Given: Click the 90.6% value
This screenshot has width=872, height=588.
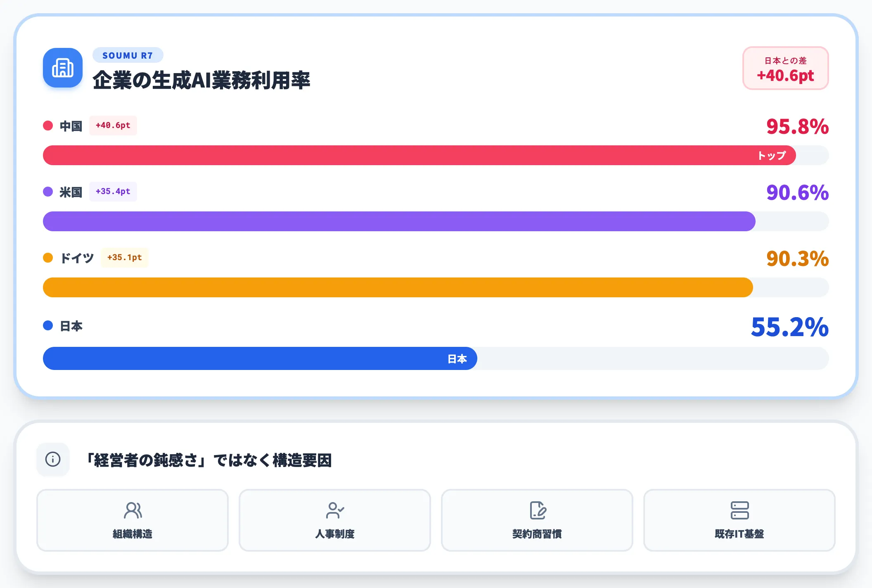Looking at the screenshot, I should [x=798, y=192].
